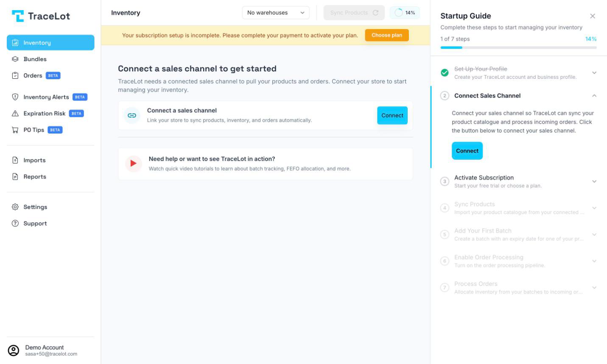
Task: Collapse the Connect Sales Channel step
Action: point(594,96)
